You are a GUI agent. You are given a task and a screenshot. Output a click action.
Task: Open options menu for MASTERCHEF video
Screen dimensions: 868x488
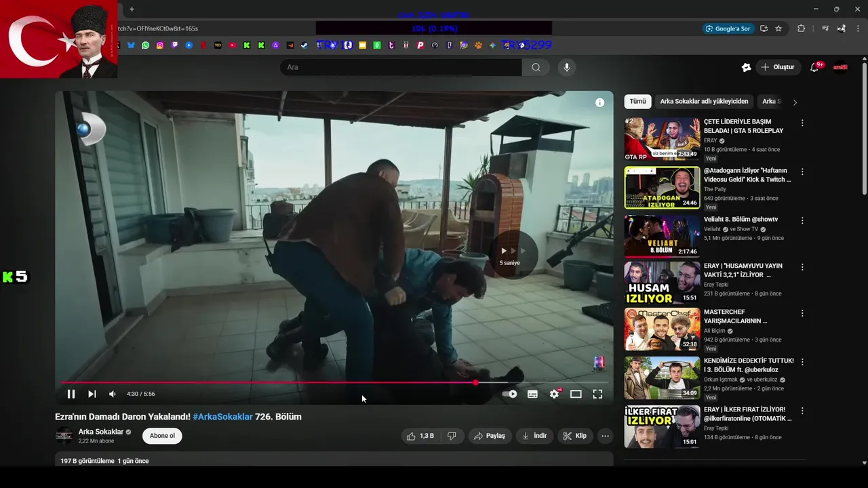[x=802, y=313]
